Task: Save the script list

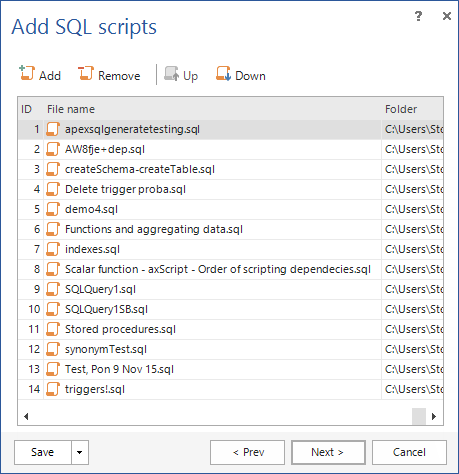Action: pyautogui.click(x=43, y=452)
